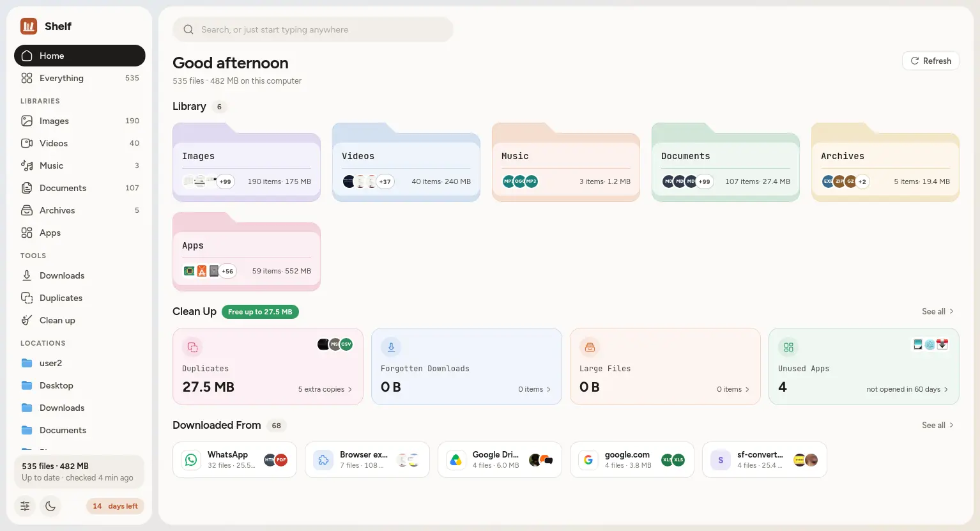Select Music library in sidebar
Viewport: 980px width, 531px height.
click(80, 165)
